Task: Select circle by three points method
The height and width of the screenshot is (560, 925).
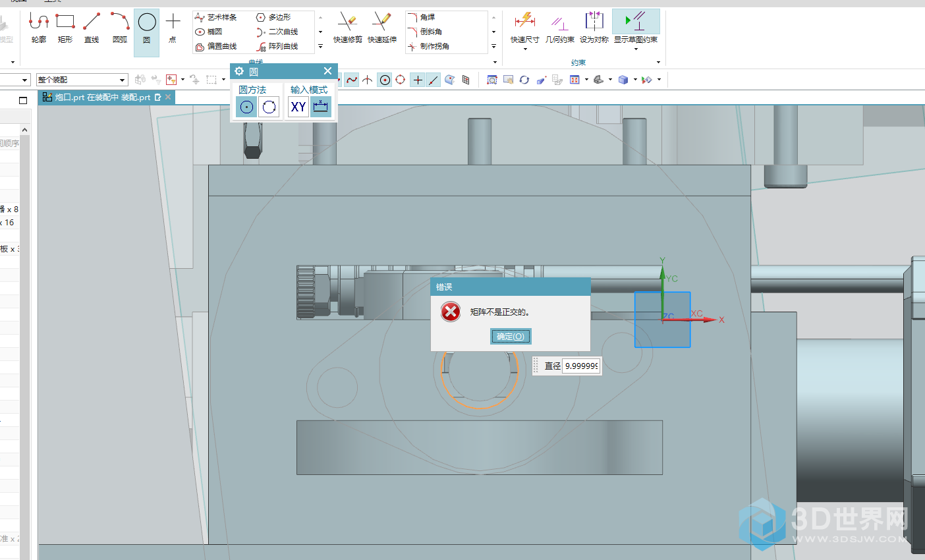Action: click(269, 107)
